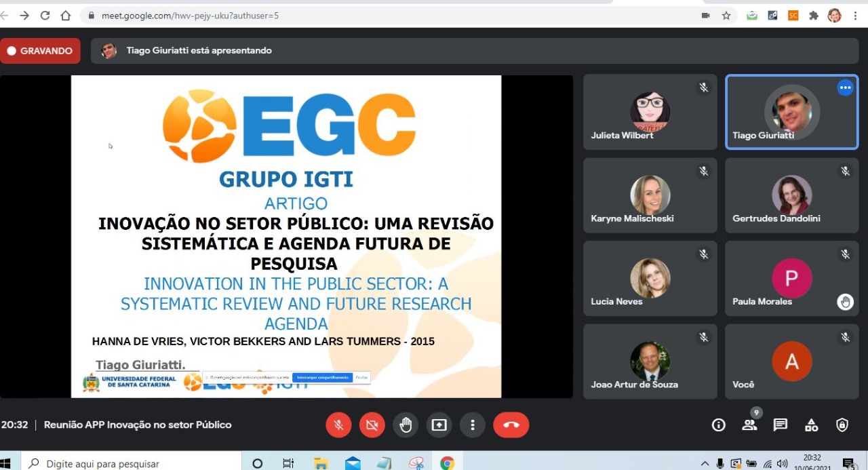Switch to Chrome on the taskbar
Viewport: 868px width, 470px height.
[x=447, y=464]
